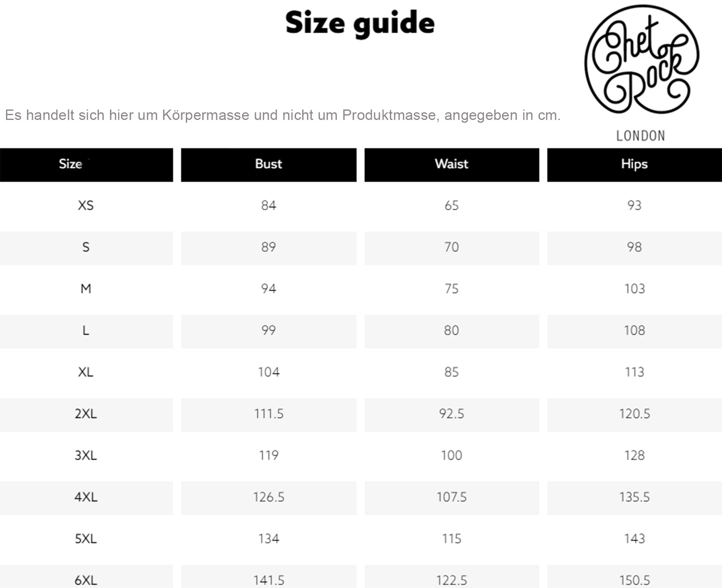Click the German body measurements note
722x588 pixels.
click(x=283, y=116)
